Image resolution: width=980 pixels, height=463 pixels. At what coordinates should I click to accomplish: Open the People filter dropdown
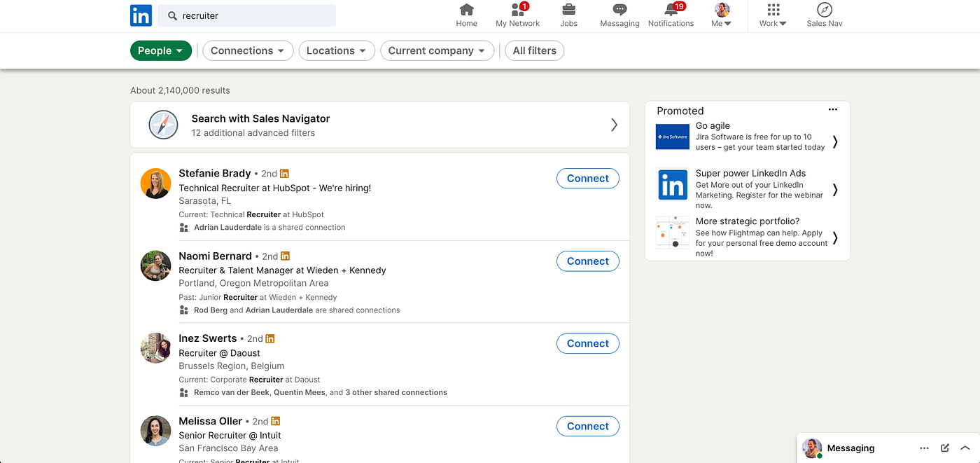161,50
